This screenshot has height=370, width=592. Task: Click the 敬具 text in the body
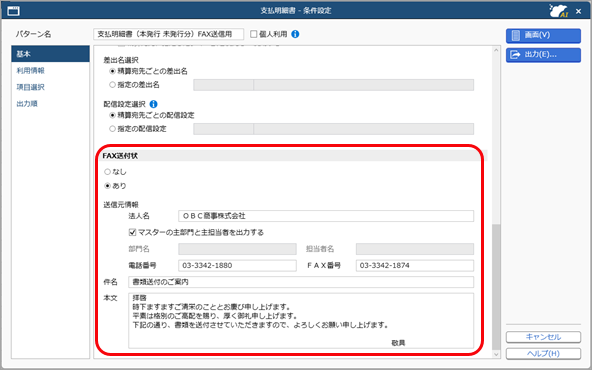[398, 343]
